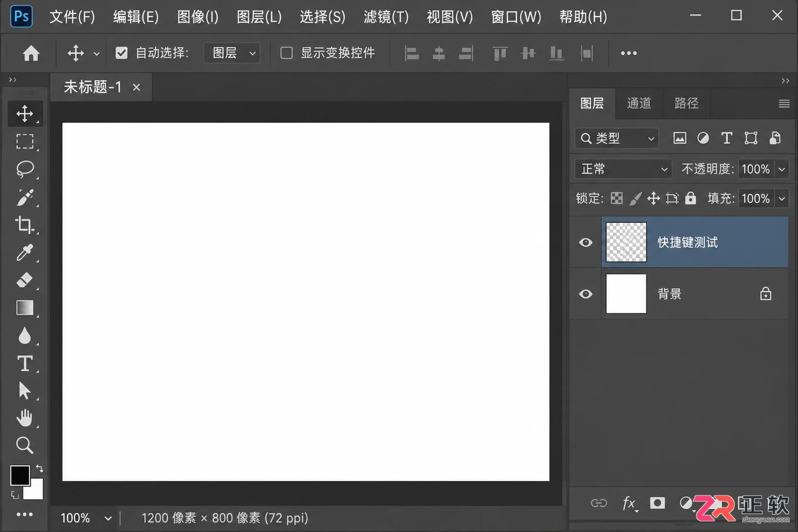The width and height of the screenshot is (798, 532).
Task: Filter layers by pixel image type
Action: (680, 138)
